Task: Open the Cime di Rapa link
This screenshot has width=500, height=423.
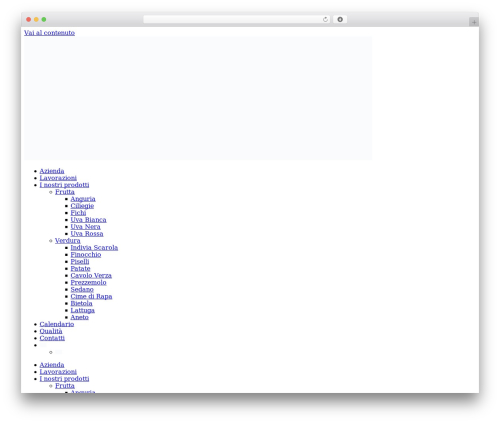Action: pyautogui.click(x=91, y=297)
